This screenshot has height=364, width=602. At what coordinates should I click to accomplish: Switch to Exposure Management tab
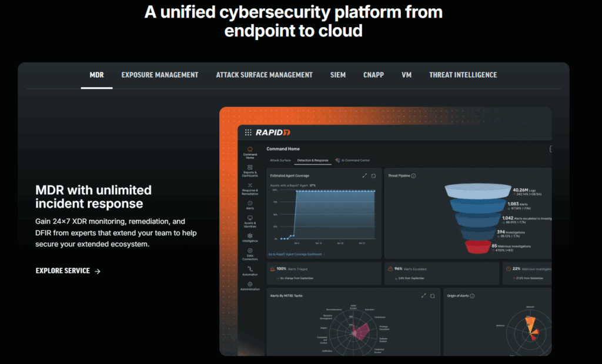pyautogui.click(x=160, y=75)
